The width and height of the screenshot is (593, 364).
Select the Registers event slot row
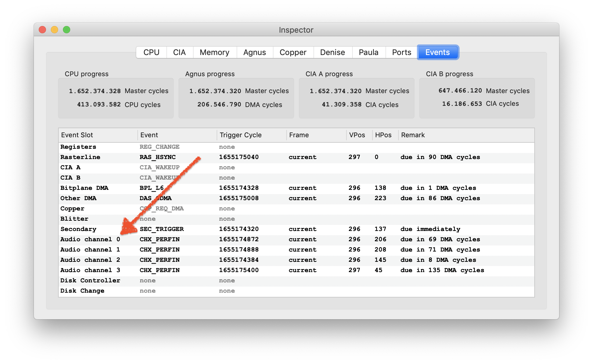tap(296, 147)
